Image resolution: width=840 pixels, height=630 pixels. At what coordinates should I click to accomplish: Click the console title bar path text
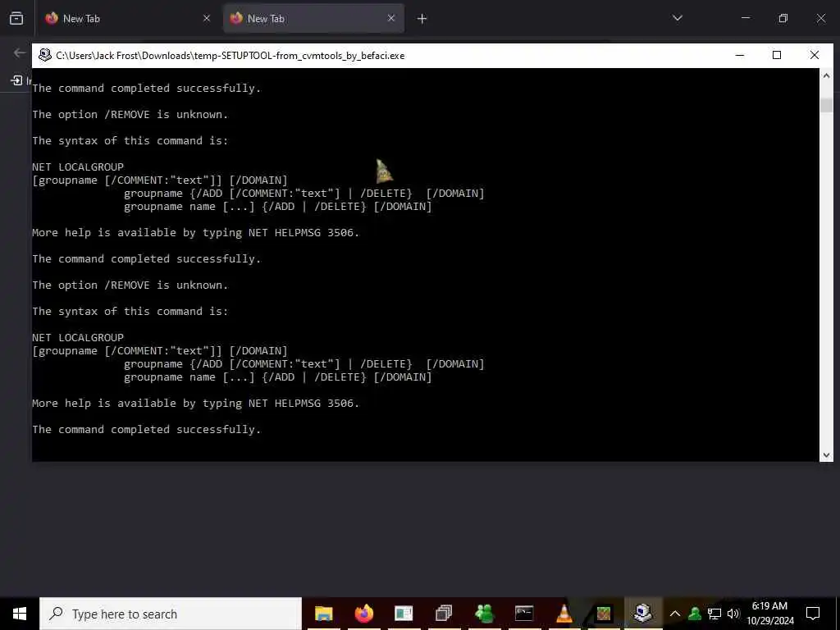tap(230, 56)
